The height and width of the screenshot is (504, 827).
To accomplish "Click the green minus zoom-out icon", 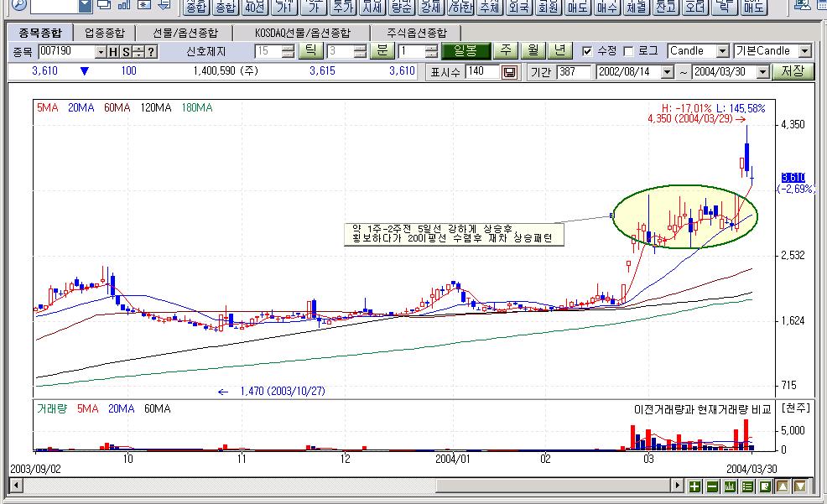I will [712, 486].
